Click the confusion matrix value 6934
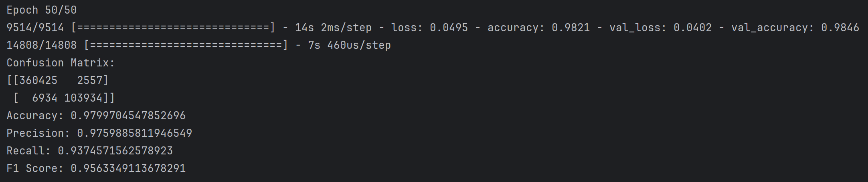Viewport: 868px width, 182px height. [45, 98]
